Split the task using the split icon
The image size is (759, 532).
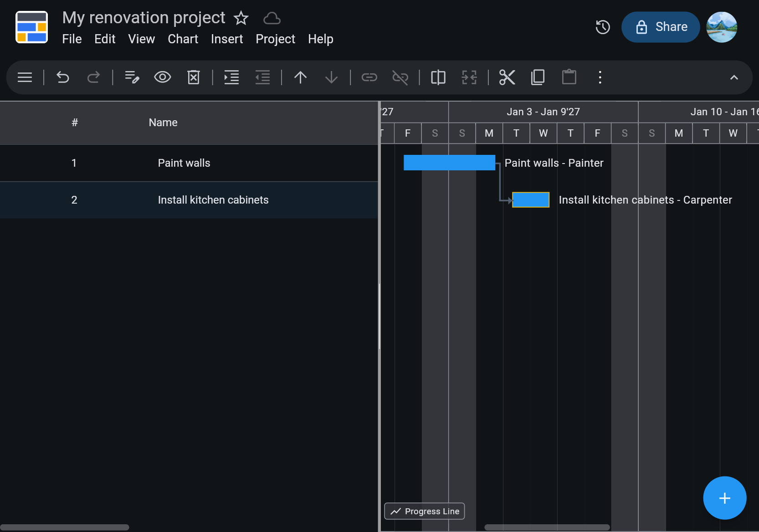click(x=438, y=77)
